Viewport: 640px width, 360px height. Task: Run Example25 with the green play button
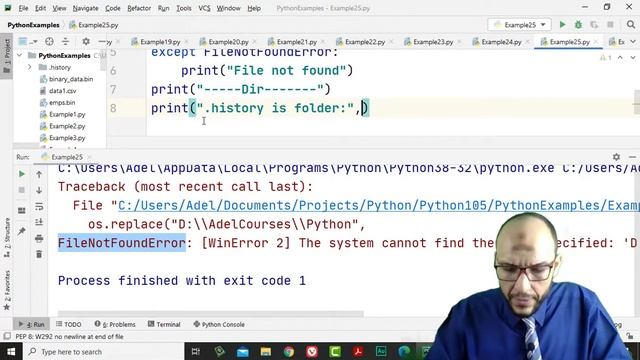pyautogui.click(x=562, y=25)
